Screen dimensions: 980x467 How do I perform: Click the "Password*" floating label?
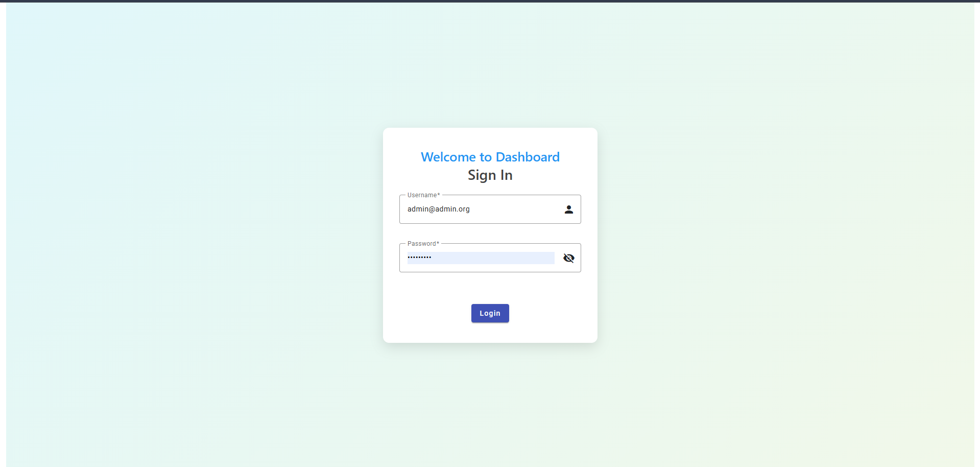pos(423,244)
